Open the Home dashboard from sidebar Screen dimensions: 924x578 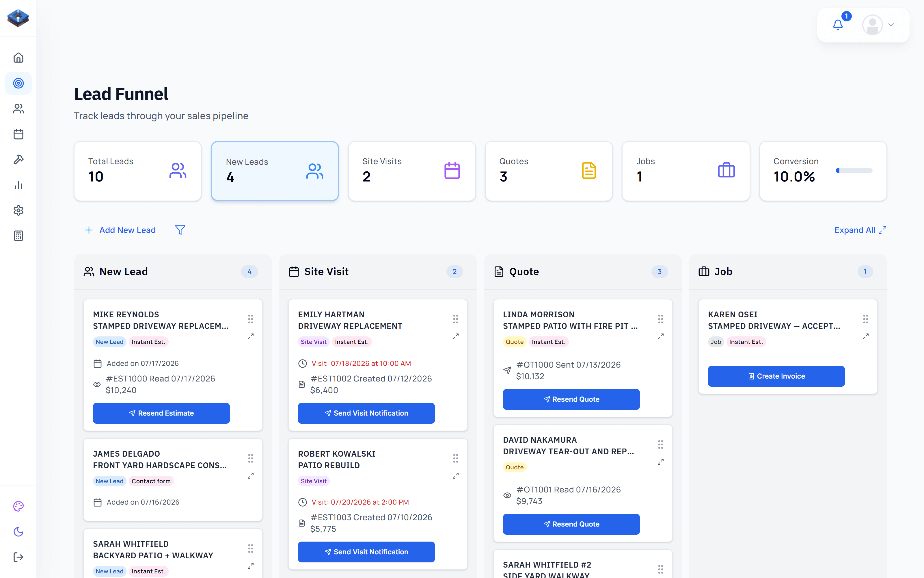tap(18, 58)
